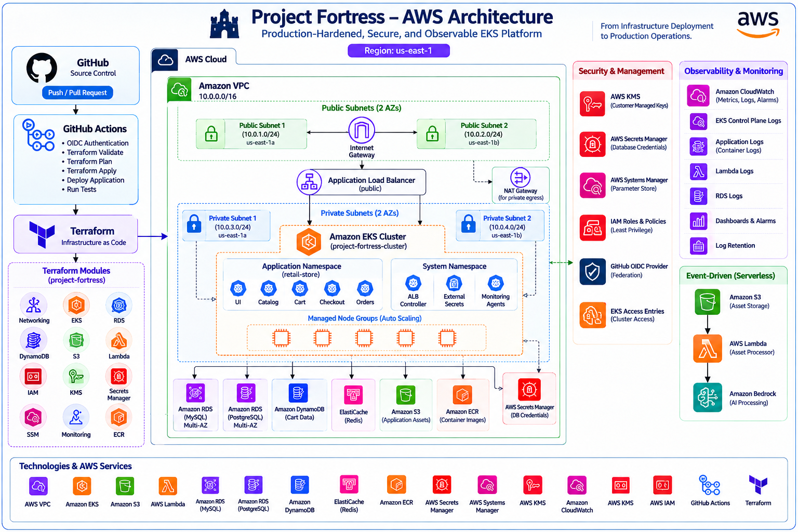Open the DynamoDB module icon in Terraform Modules
Screen dimensions: 798x532
(34, 340)
